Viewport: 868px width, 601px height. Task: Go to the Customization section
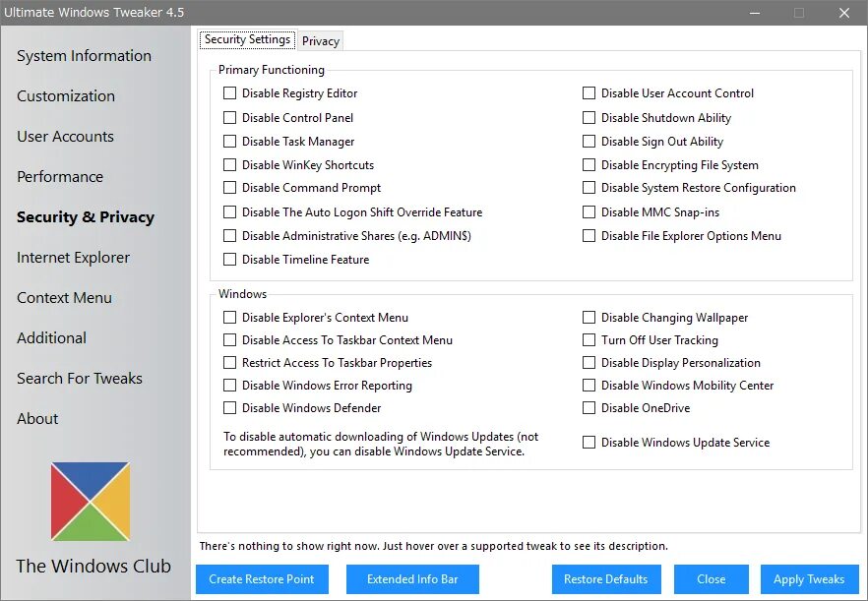coord(66,96)
